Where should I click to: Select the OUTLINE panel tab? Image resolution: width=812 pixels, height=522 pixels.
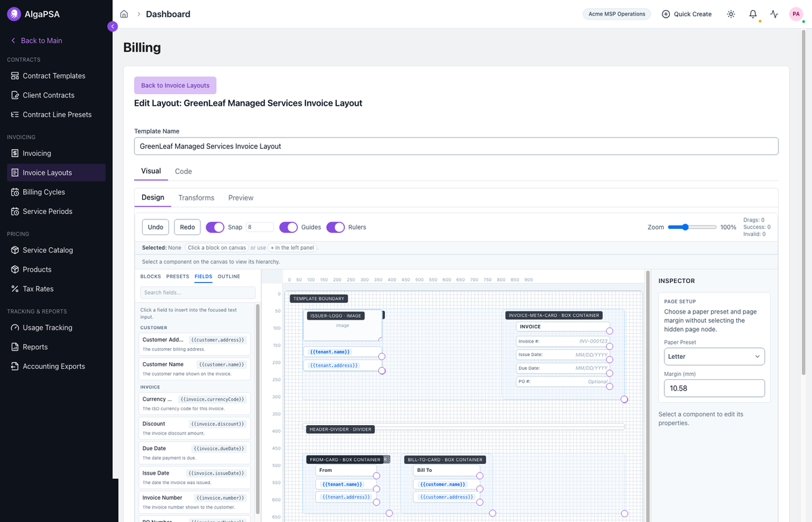pos(229,276)
